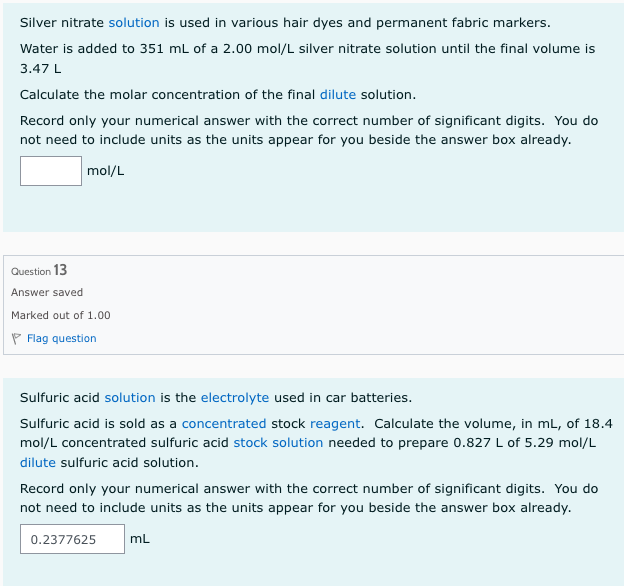Open the 'solution' link after Sulfuric acid

(x=130, y=397)
